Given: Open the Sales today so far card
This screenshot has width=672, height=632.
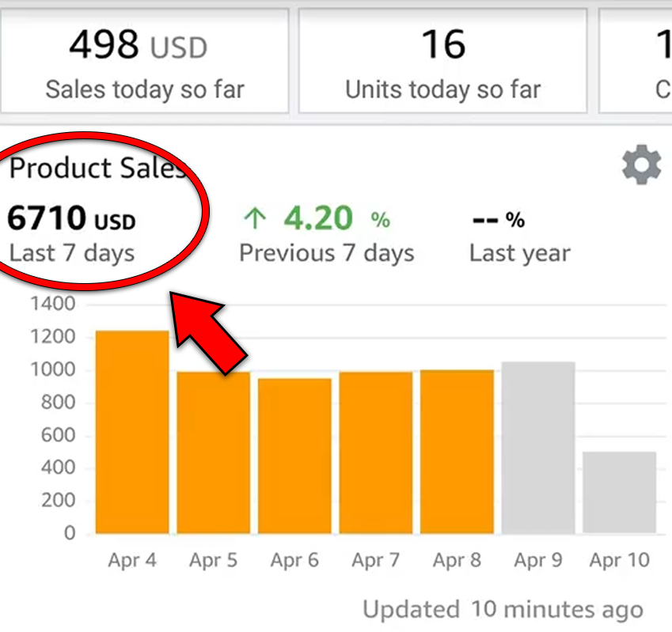Looking at the screenshot, I should point(144,62).
